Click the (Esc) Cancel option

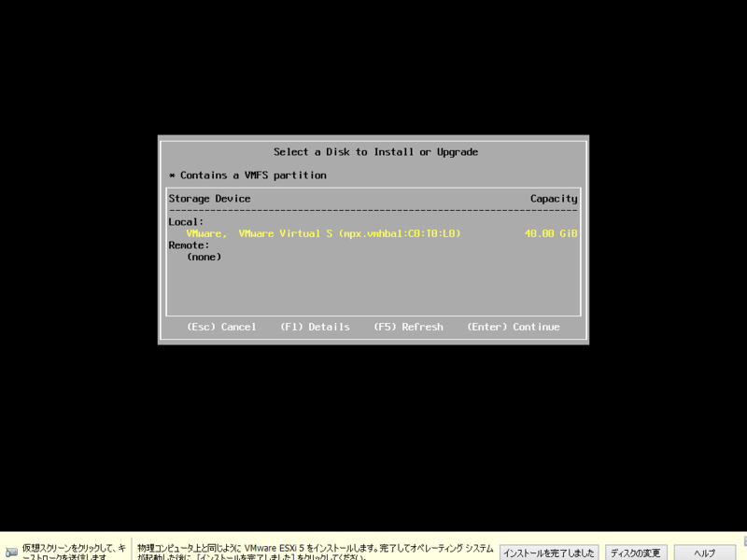(x=221, y=327)
